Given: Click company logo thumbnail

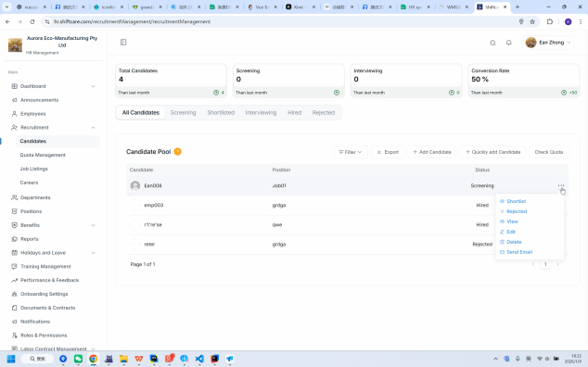Looking at the screenshot, I should pos(15,45).
